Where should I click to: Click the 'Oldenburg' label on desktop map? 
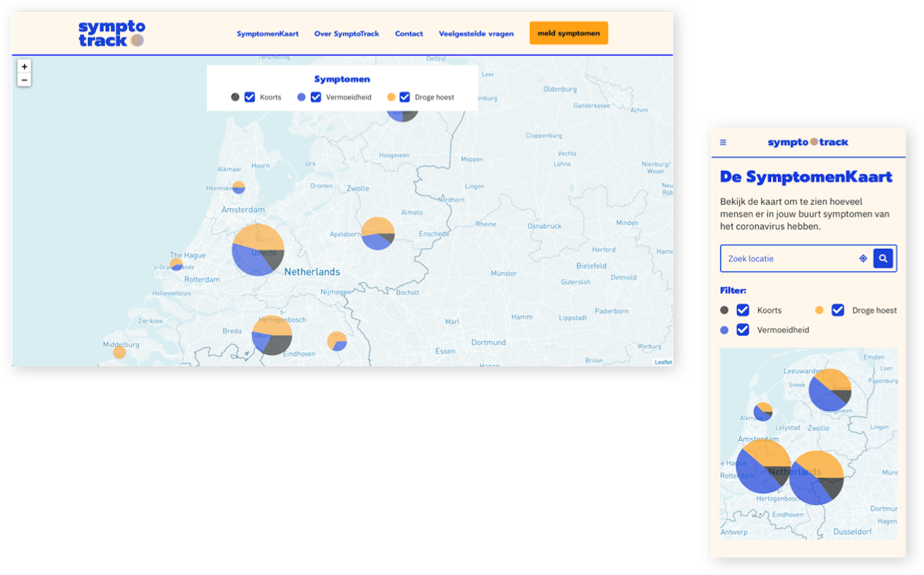560,89
